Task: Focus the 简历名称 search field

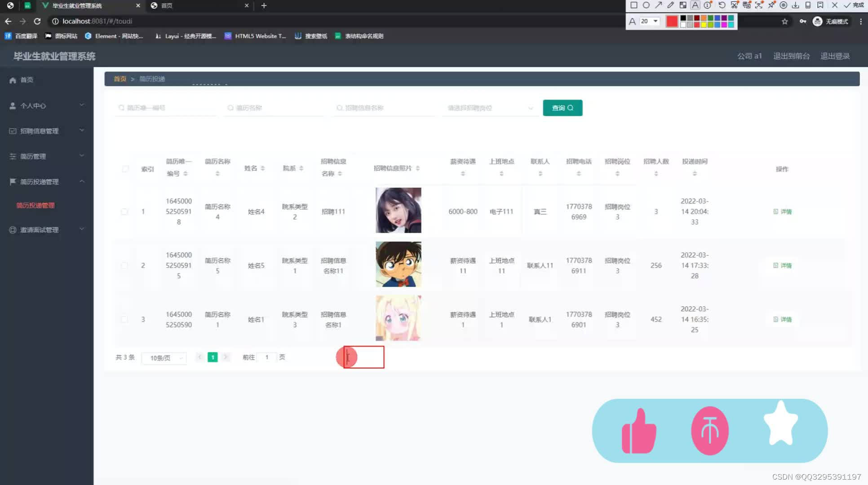Action: tap(275, 108)
